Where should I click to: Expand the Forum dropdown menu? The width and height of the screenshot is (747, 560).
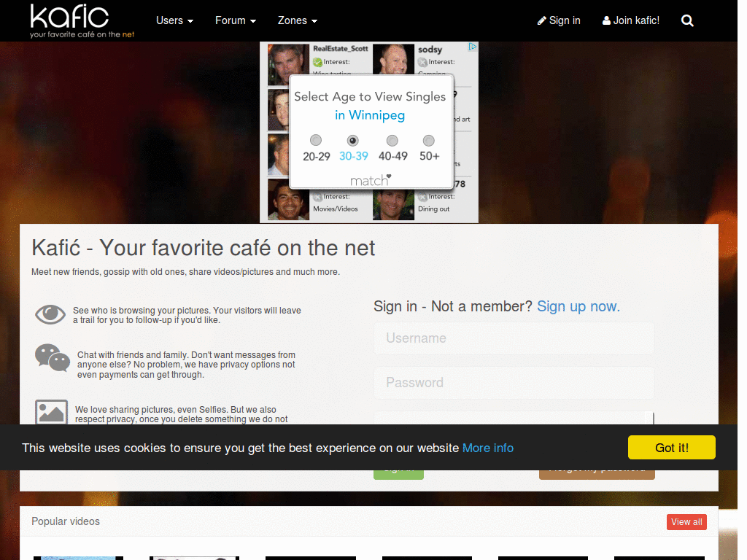coord(236,20)
